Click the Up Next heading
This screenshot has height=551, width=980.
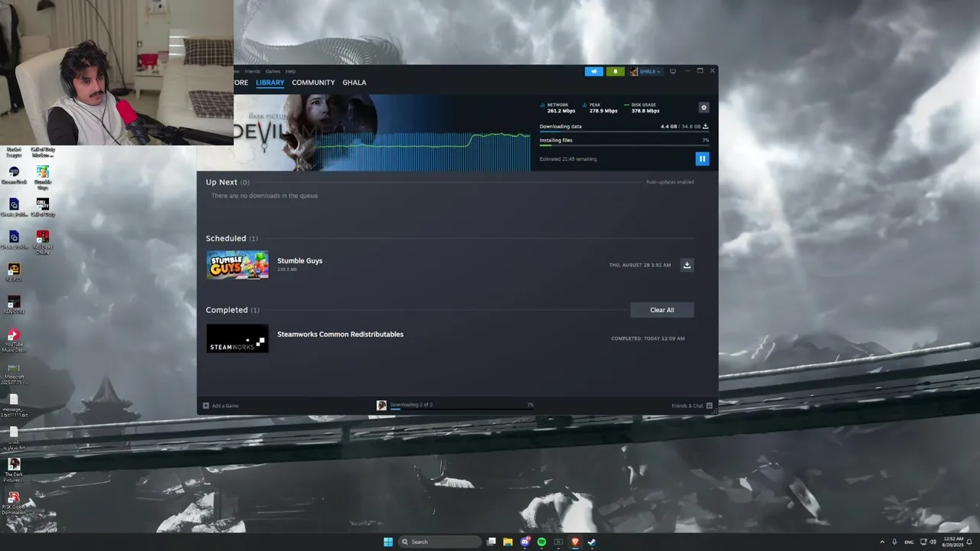[x=221, y=182]
